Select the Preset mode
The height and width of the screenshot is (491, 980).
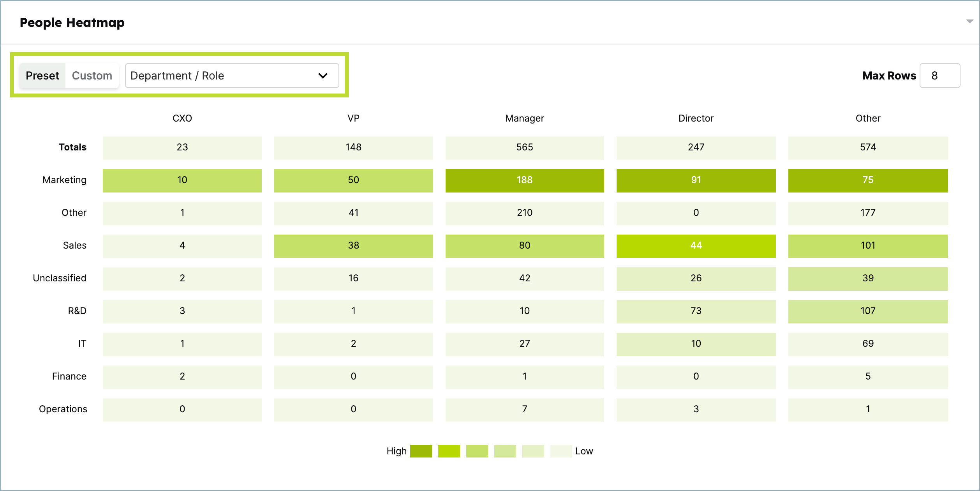point(42,75)
